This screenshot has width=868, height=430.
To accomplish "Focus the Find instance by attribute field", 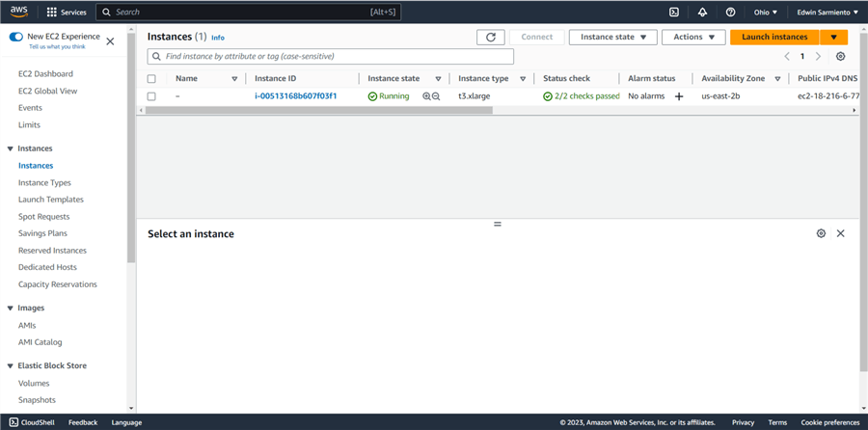I will tap(331, 57).
